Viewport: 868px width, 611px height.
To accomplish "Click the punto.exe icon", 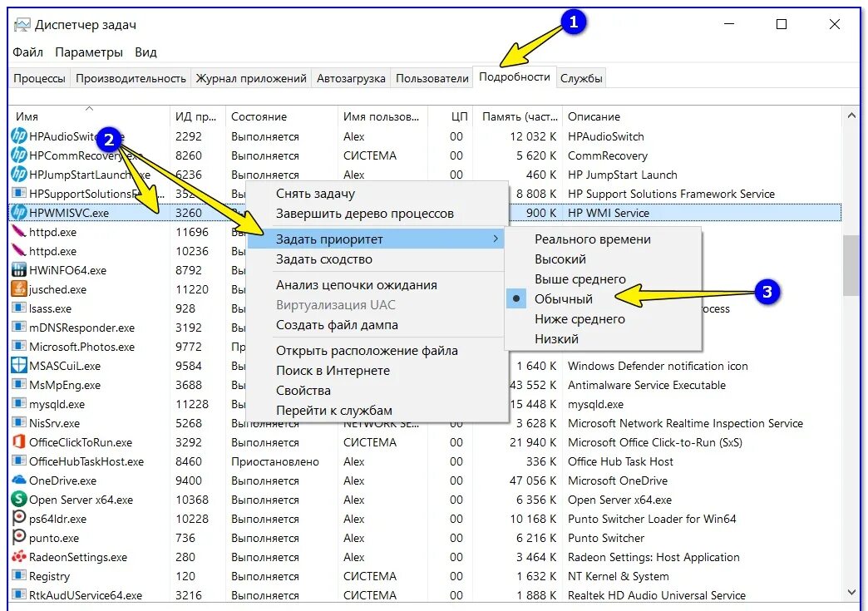I will pos(19,537).
